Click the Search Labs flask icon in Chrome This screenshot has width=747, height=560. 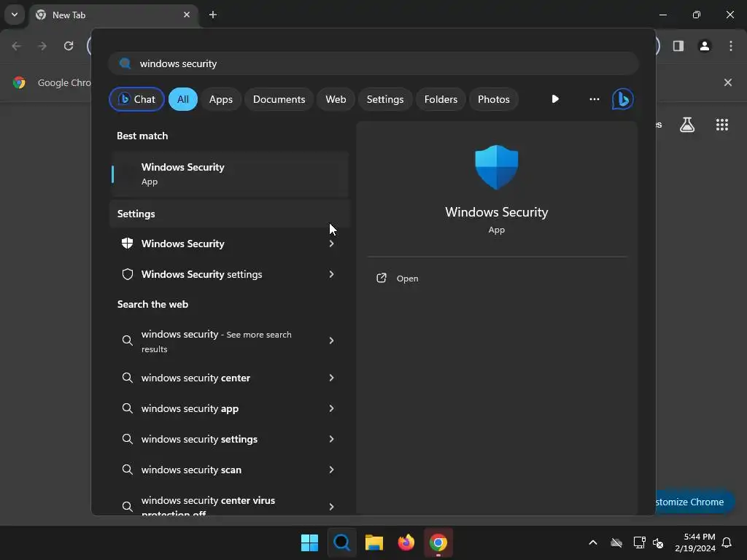[687, 125]
